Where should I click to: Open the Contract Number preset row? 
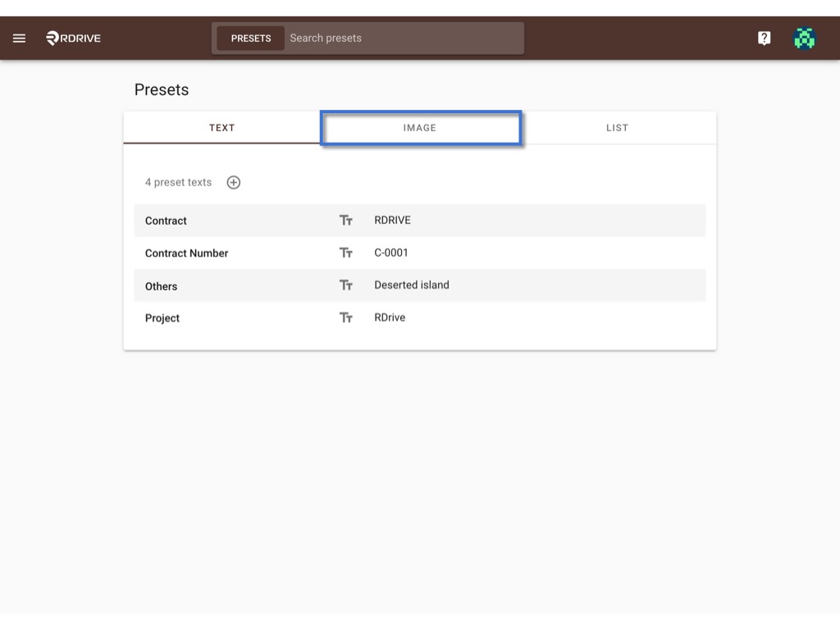point(419,253)
